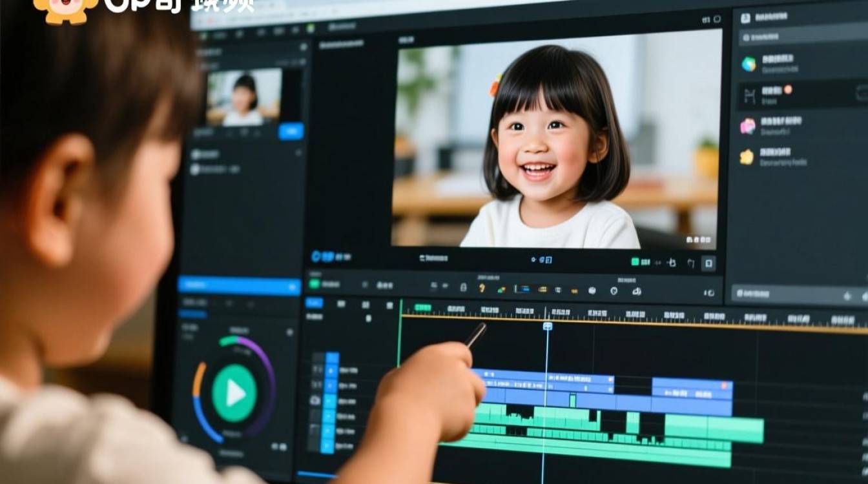
Task: Click the orange filmstrip icon in the toolbar
Action: (542, 290)
